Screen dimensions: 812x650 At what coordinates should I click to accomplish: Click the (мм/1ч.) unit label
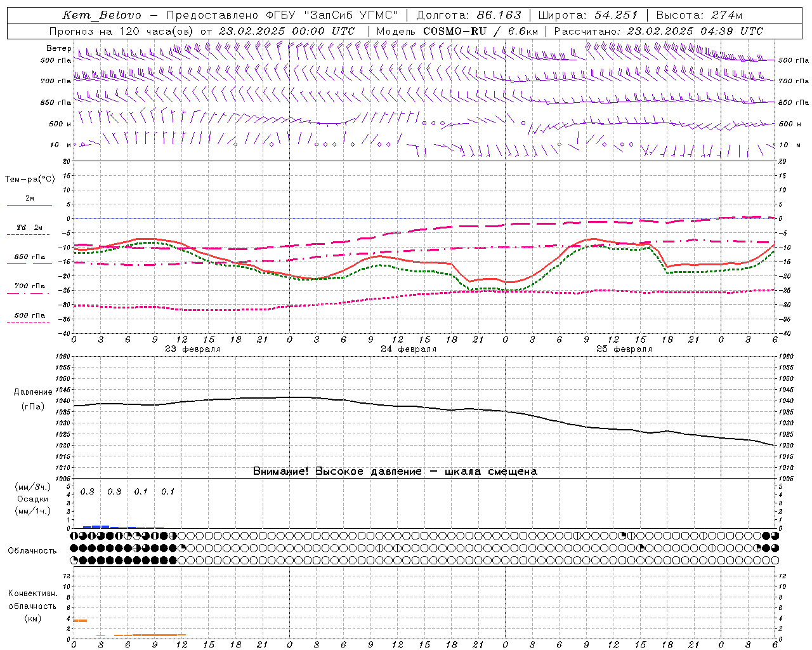click(33, 511)
